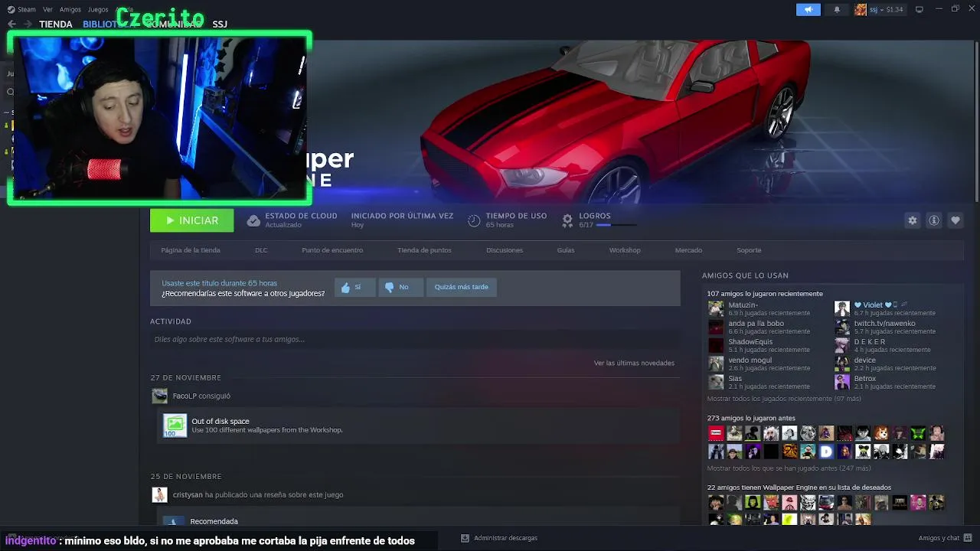
Task: Open the Soporte tab
Action: pos(749,250)
